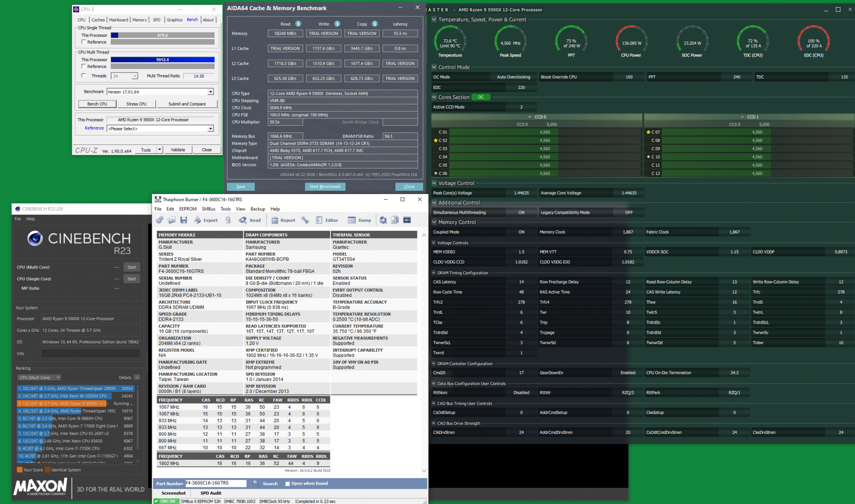Click the Stress CPU button
This screenshot has height=504, width=855.
coord(136,104)
